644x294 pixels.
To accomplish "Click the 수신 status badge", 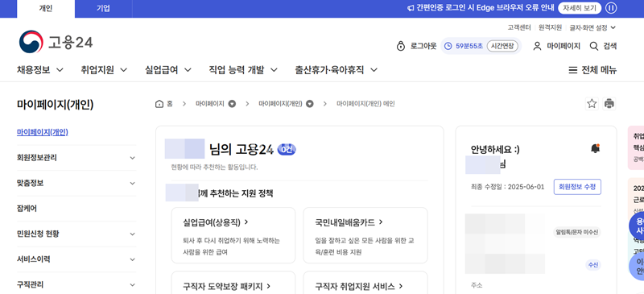I will tap(593, 265).
